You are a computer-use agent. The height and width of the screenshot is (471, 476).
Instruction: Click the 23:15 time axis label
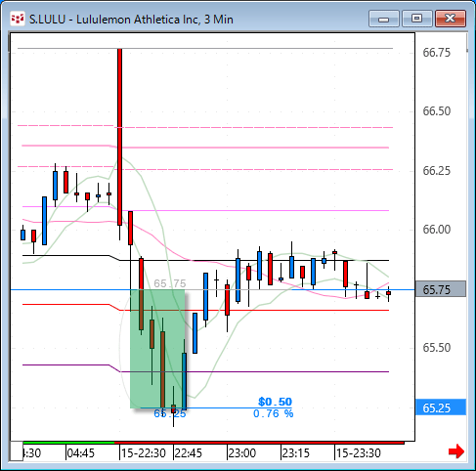pos(295,453)
